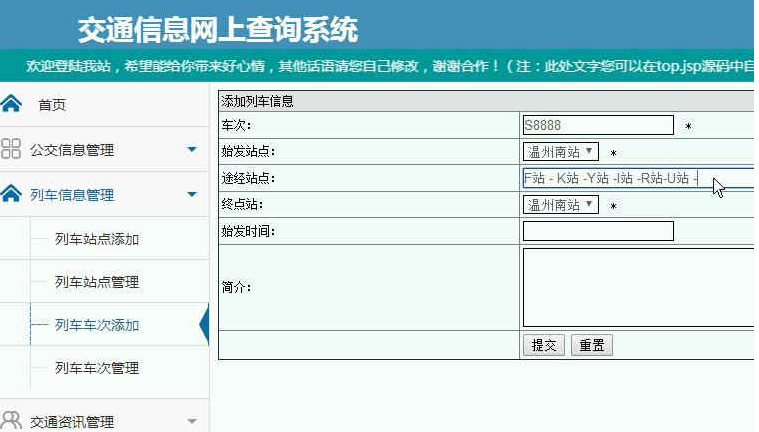This screenshot has width=759, height=432.
Task: Clear the form with 重置 button
Action: click(x=592, y=345)
